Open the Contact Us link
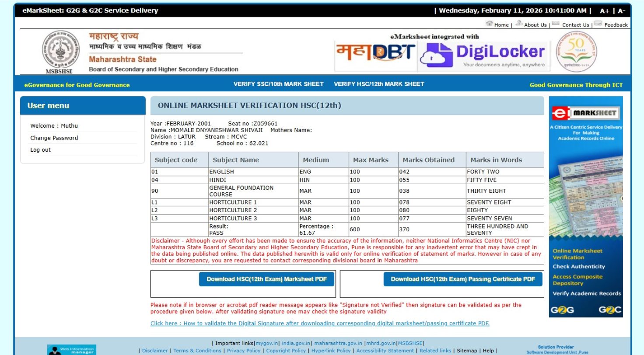Viewport: 644px width, 355px height. point(575,25)
